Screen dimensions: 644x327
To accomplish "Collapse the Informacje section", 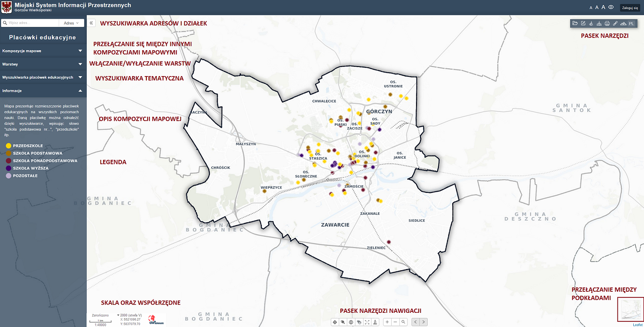I will (x=43, y=91).
